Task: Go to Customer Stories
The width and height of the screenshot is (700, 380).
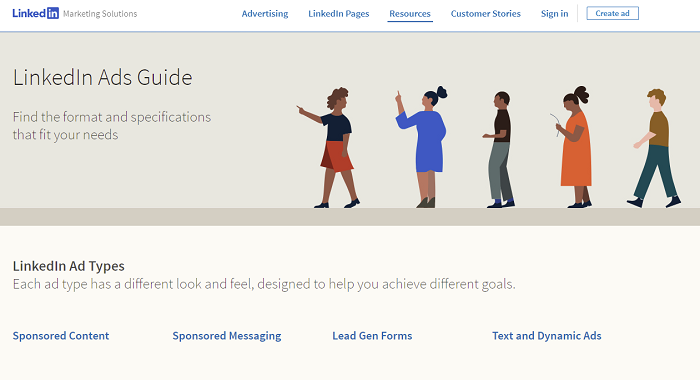Action: [x=485, y=14]
